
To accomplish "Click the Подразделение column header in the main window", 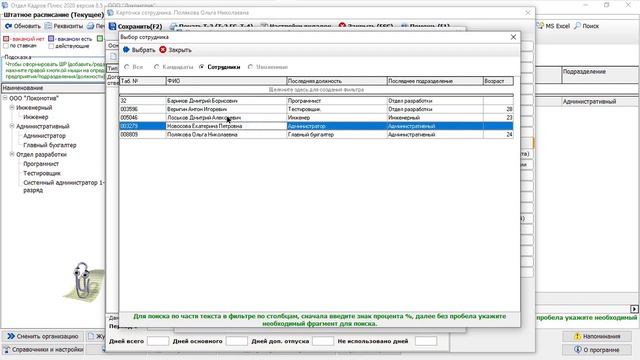I will tap(600, 75).
